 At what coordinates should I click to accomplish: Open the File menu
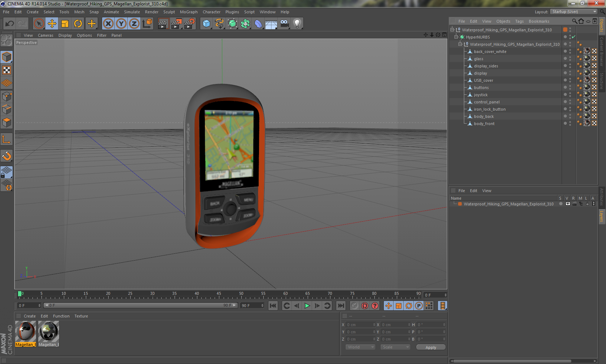coord(6,12)
